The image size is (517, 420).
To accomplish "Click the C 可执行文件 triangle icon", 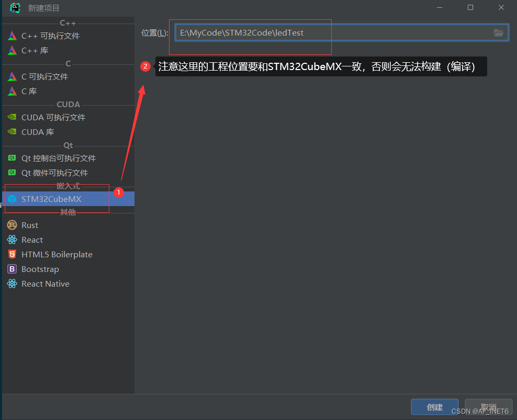I will pos(12,76).
